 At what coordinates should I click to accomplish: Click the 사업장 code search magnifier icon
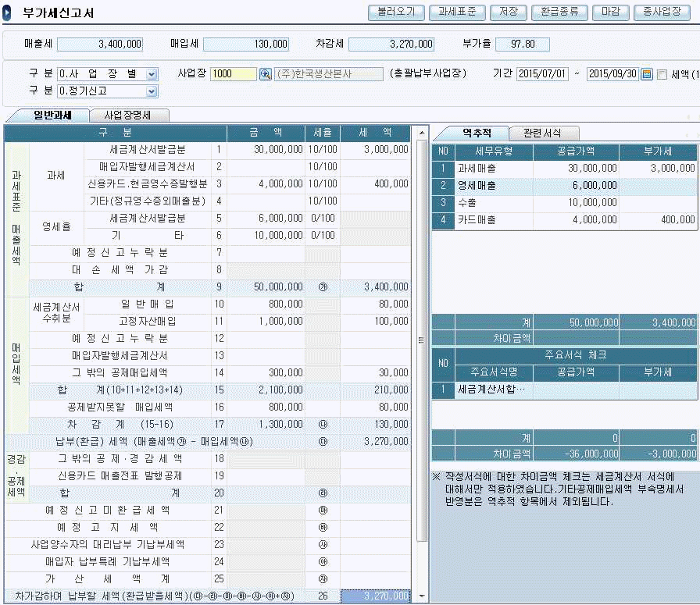(x=265, y=73)
